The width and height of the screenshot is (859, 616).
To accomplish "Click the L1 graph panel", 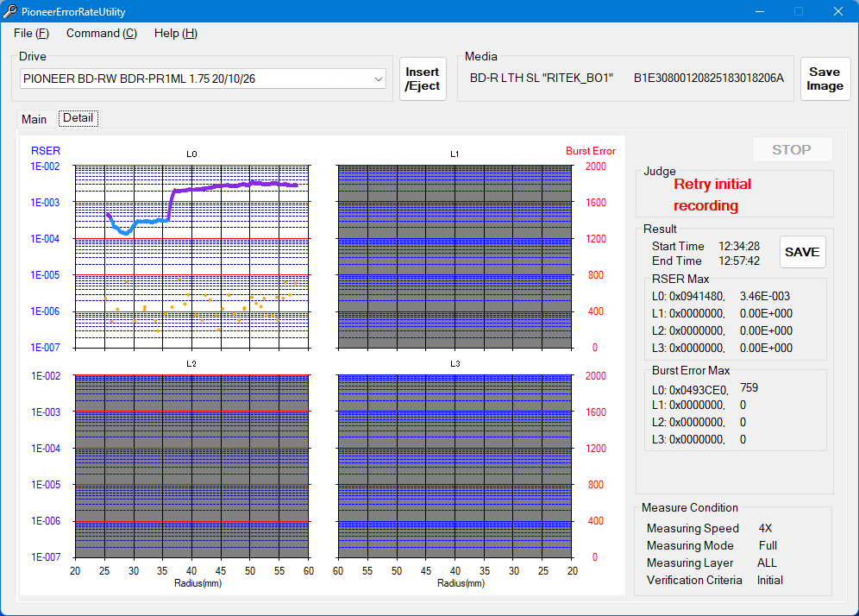I will point(455,256).
